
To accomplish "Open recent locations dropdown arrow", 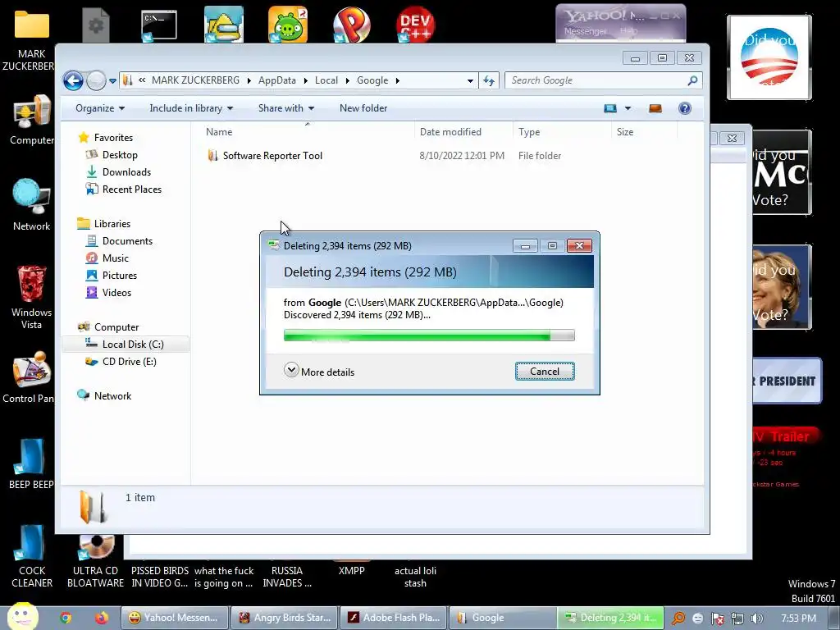I will tap(112, 81).
